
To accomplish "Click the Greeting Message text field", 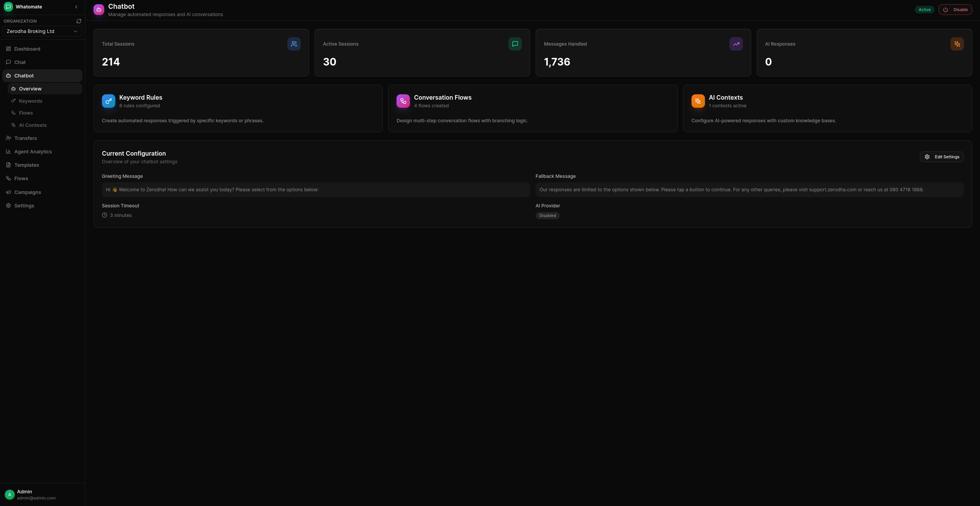I will point(315,189).
